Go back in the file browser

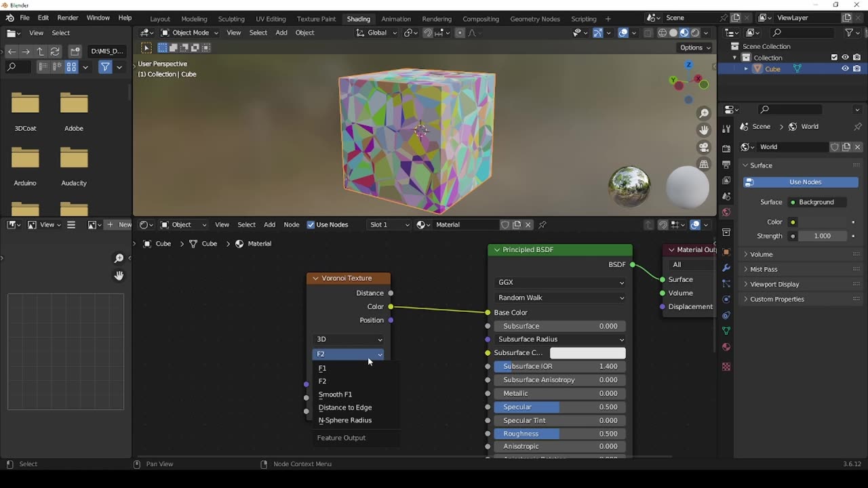click(12, 51)
